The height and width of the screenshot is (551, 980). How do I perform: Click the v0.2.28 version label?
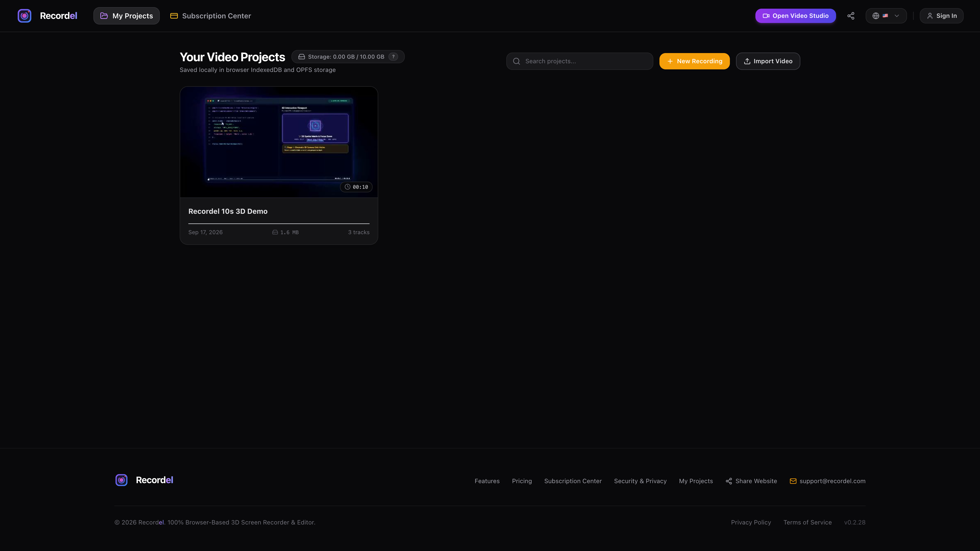[x=854, y=522]
